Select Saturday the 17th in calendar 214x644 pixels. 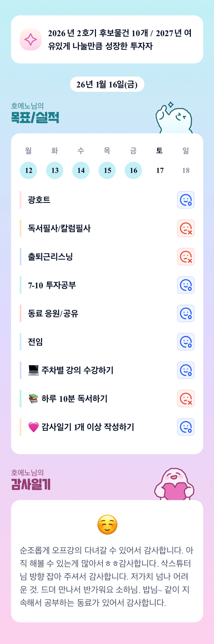[160, 170]
